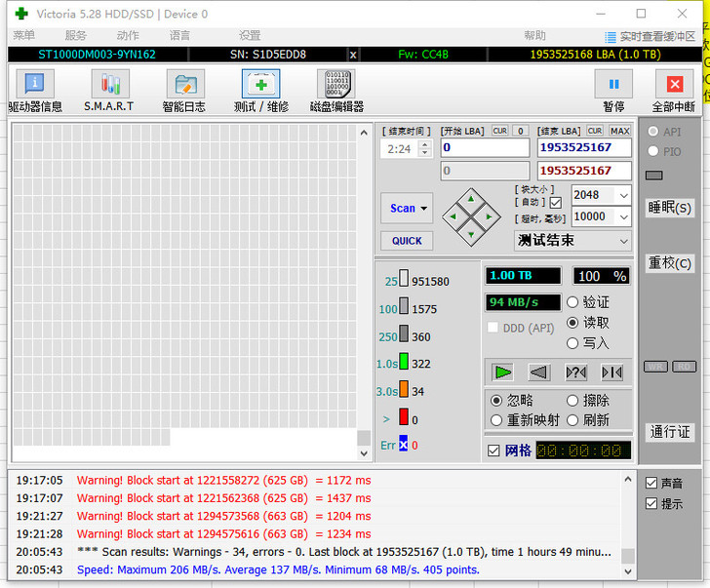
Task: Expand the block size 2048 dropdown
Action: coord(623,196)
